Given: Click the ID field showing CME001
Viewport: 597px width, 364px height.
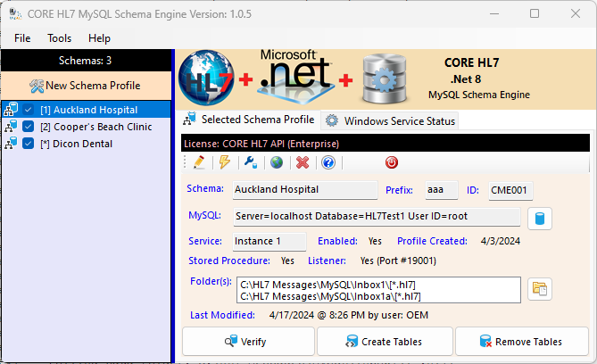Looking at the screenshot, I should 510,190.
